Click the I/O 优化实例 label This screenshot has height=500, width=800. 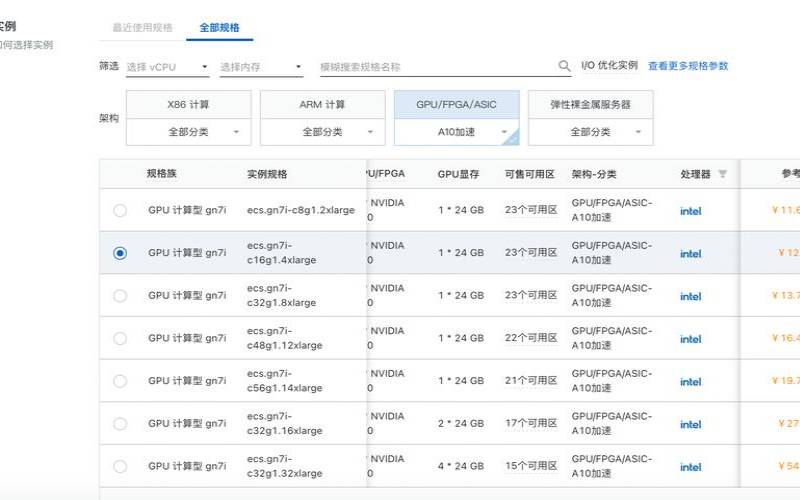[610, 65]
